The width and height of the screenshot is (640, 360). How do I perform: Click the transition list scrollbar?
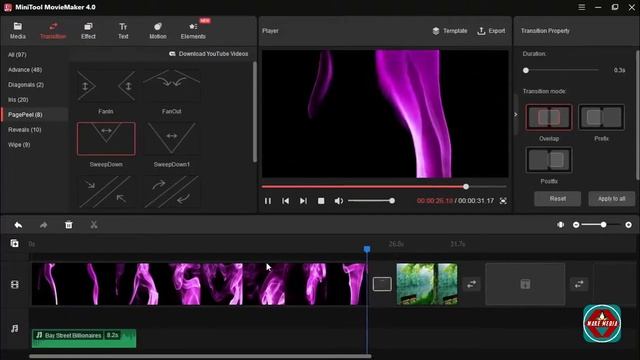255,112
